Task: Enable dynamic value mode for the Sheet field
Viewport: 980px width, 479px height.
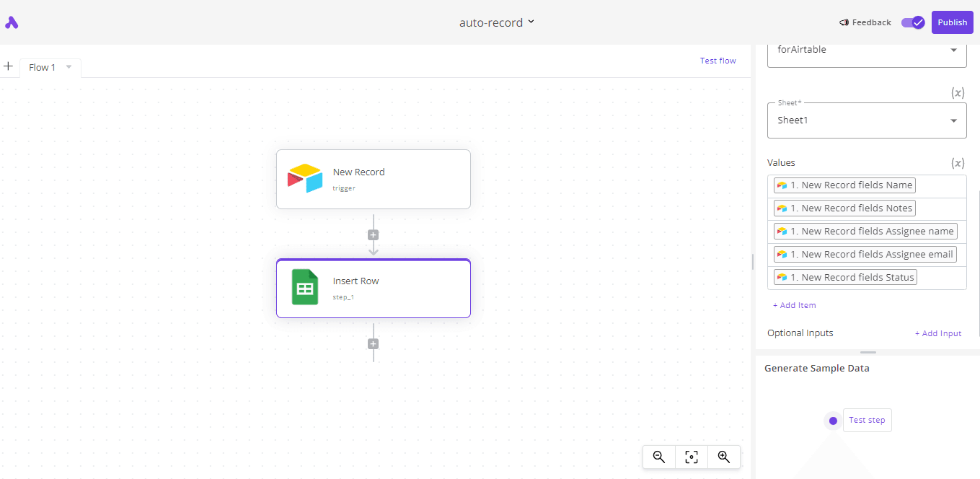Action: point(958,92)
